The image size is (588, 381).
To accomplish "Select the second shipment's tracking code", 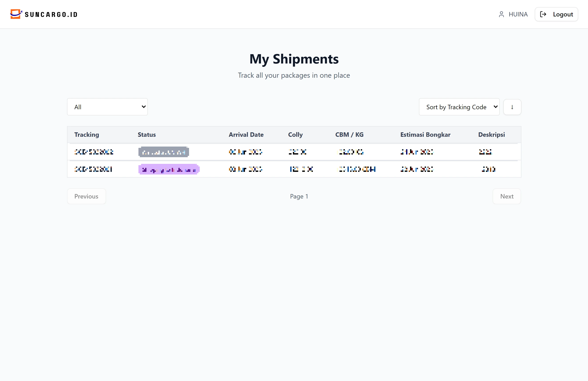I will (x=93, y=169).
